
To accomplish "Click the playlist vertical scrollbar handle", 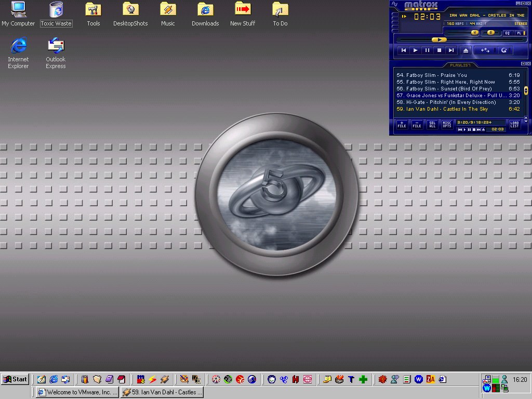I will point(526,90).
